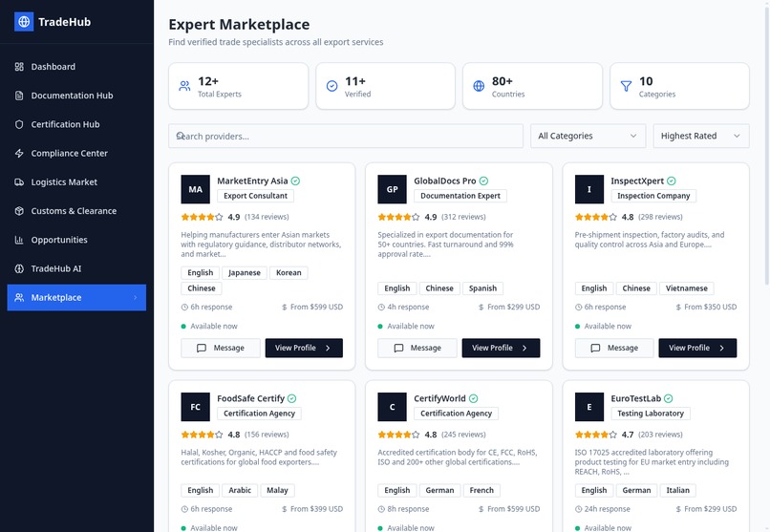Screen dimensions: 770x532
Task: Click the chevron on Marketplace sidebar item
Action: click(x=136, y=297)
